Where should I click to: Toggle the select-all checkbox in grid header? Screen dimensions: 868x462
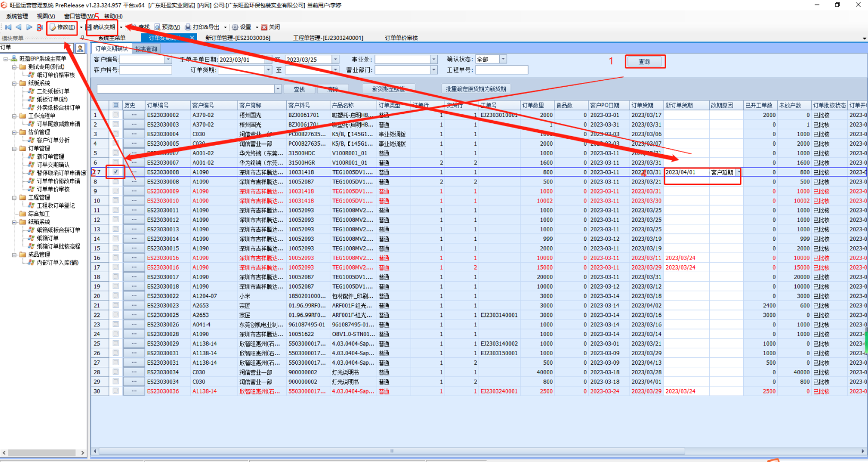click(x=116, y=105)
